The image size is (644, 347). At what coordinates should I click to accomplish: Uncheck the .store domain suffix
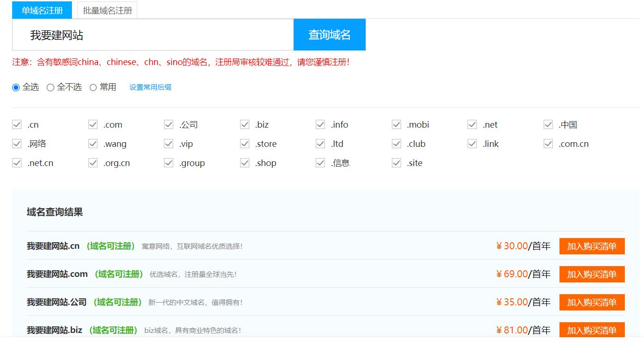[x=244, y=143]
